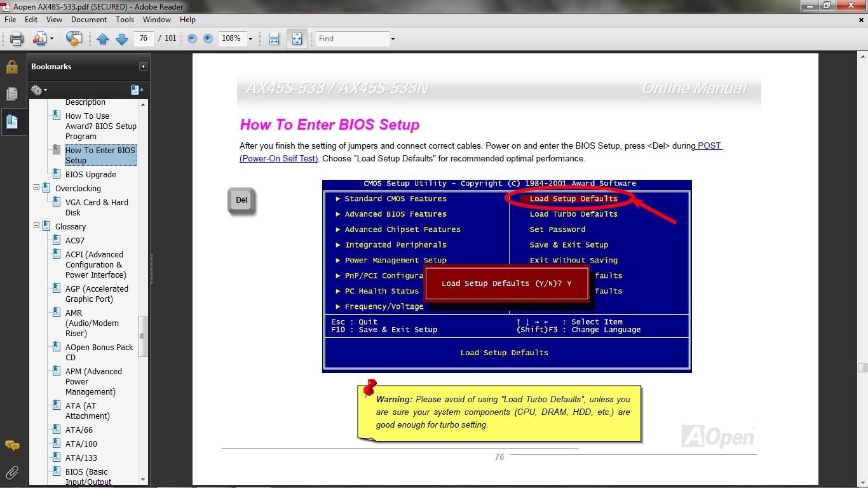Open the VGA Card & Hard Disk bookmark
The image size is (868, 488).
(97, 207)
